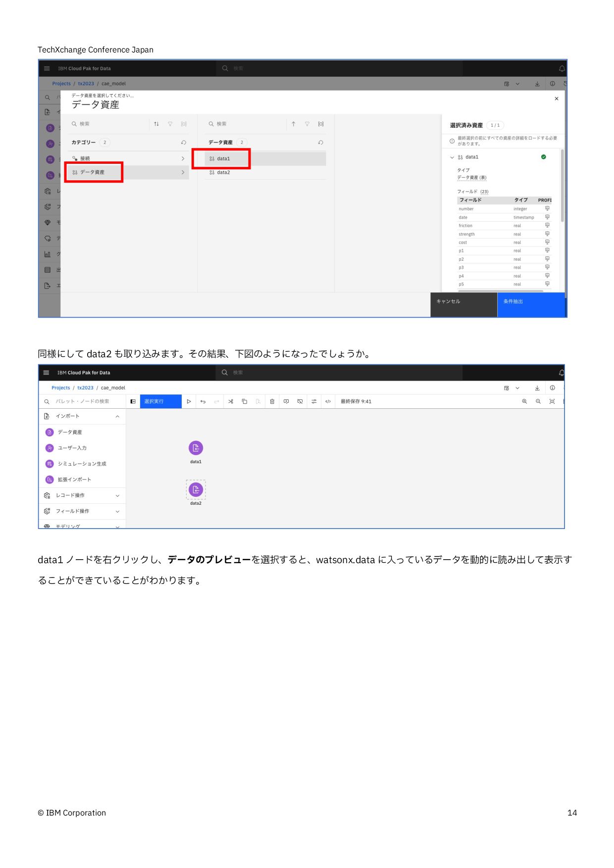Viewport: 614px width, 868px height.
Task: Open flow properties sliders icon
Action: coord(313,401)
